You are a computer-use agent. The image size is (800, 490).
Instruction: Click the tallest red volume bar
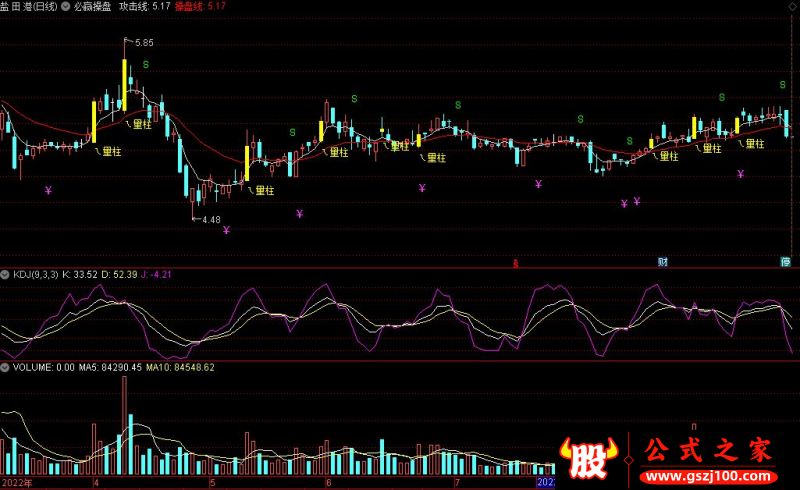click(124, 426)
